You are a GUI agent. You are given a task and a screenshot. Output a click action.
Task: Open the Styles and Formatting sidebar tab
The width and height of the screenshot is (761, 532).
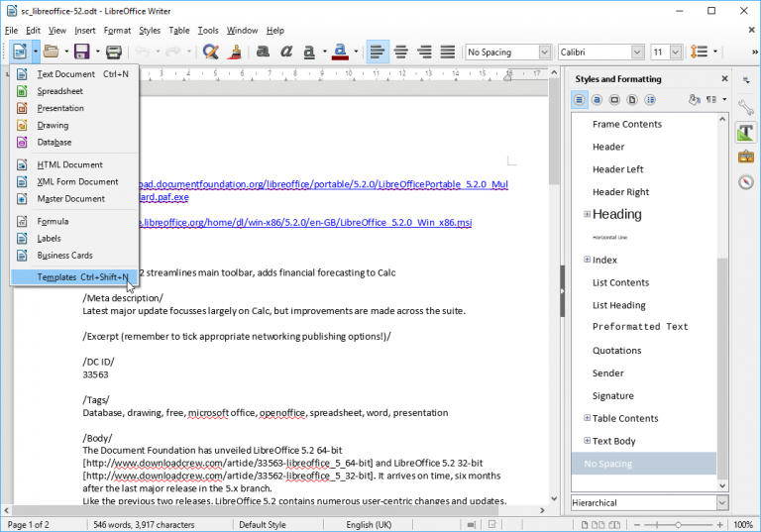(746, 132)
